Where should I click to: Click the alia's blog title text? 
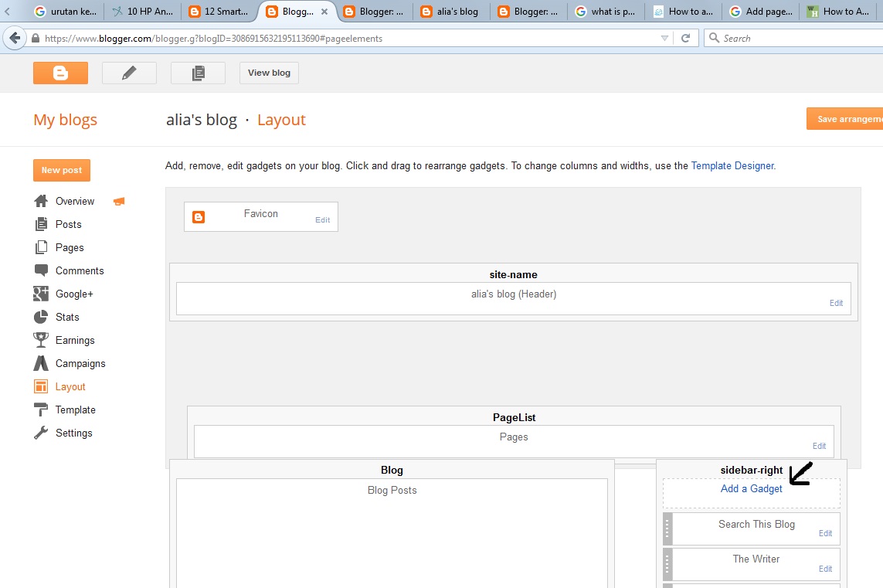[202, 120]
